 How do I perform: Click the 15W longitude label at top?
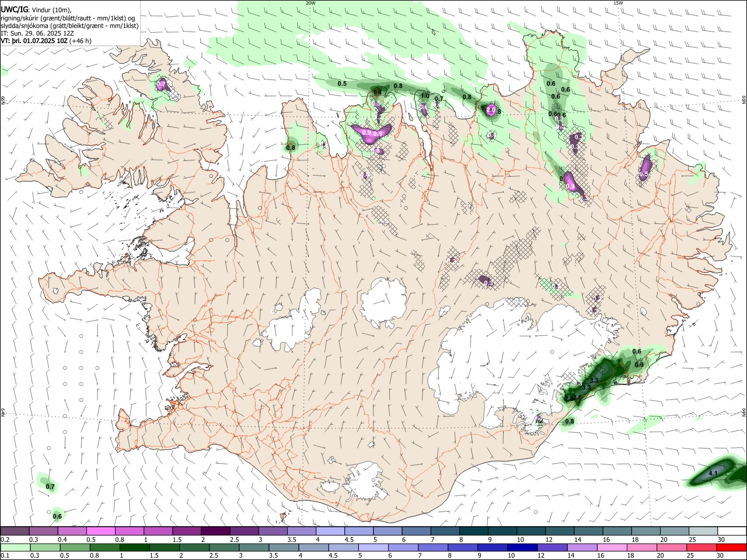(618, 3)
